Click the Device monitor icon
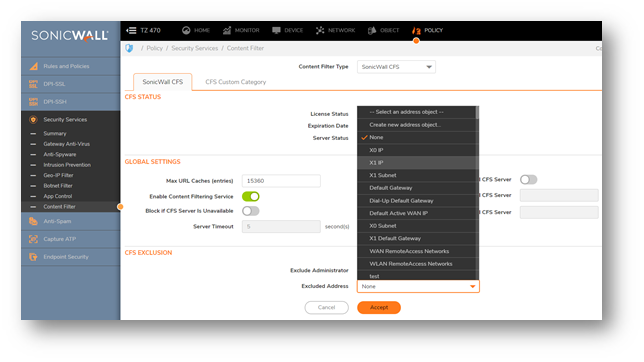Viewport: 644px width, 362px height. (x=276, y=30)
